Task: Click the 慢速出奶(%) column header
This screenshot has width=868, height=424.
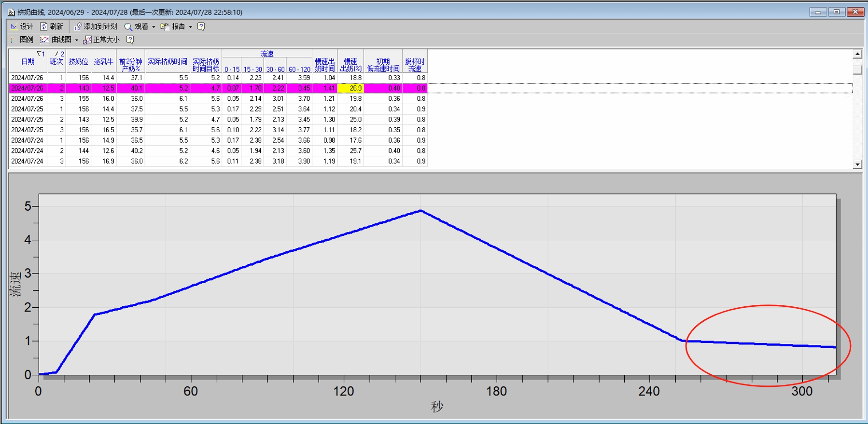Action: (350, 65)
